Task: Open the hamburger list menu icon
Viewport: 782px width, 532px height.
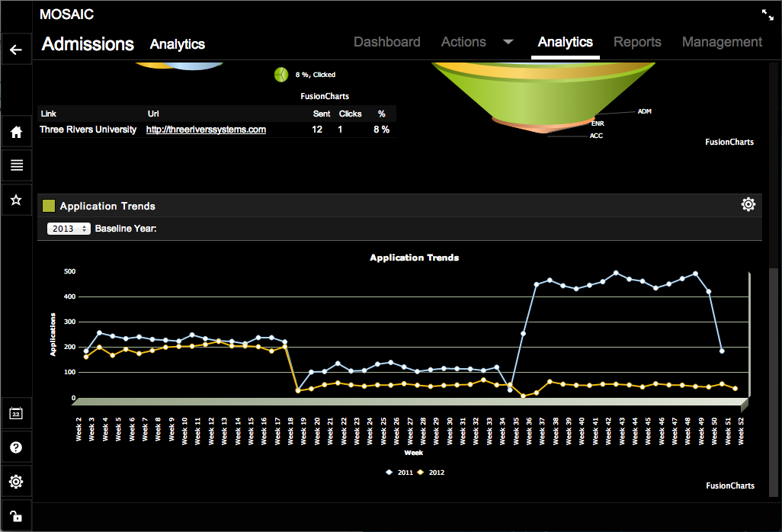Action: [x=16, y=165]
